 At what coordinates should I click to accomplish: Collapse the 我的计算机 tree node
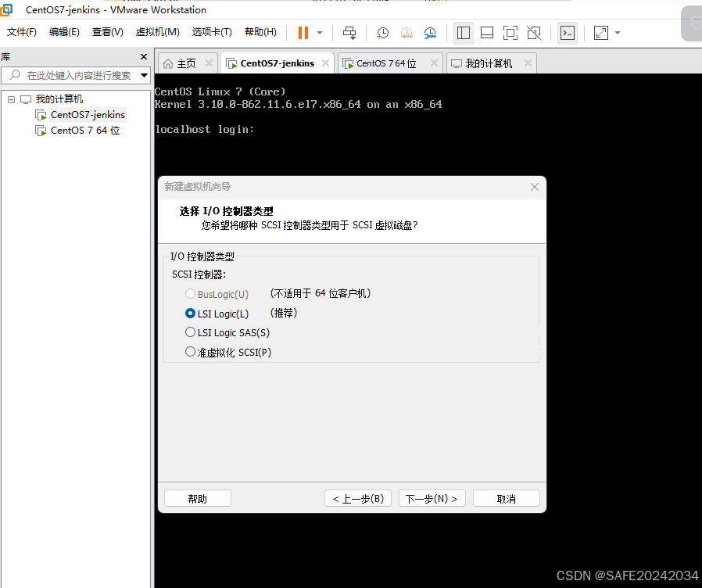tap(11, 99)
